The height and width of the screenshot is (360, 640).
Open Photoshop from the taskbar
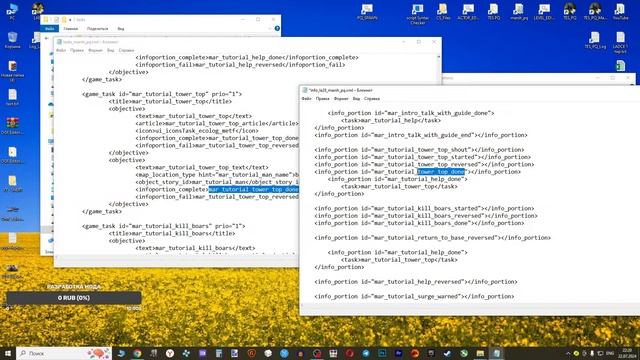tap(382, 353)
